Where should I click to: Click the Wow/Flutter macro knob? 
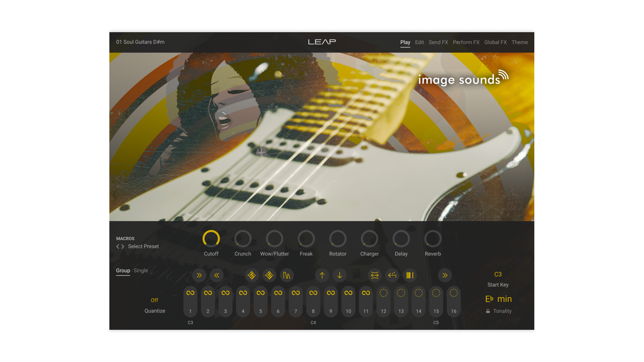tap(274, 239)
